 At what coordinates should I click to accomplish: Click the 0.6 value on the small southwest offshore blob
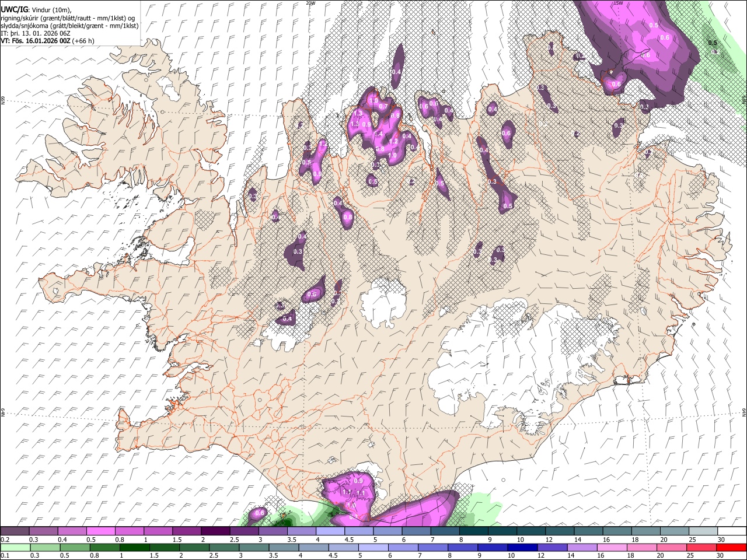point(260,513)
